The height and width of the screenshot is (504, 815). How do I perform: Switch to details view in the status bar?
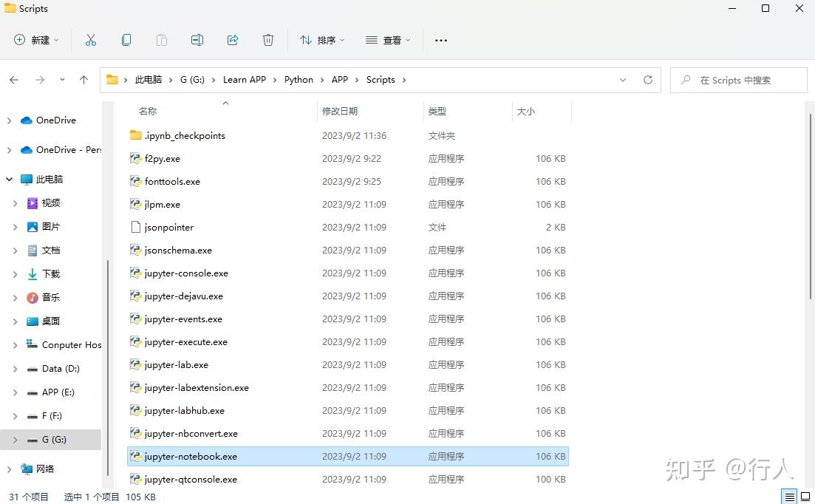coord(788,497)
